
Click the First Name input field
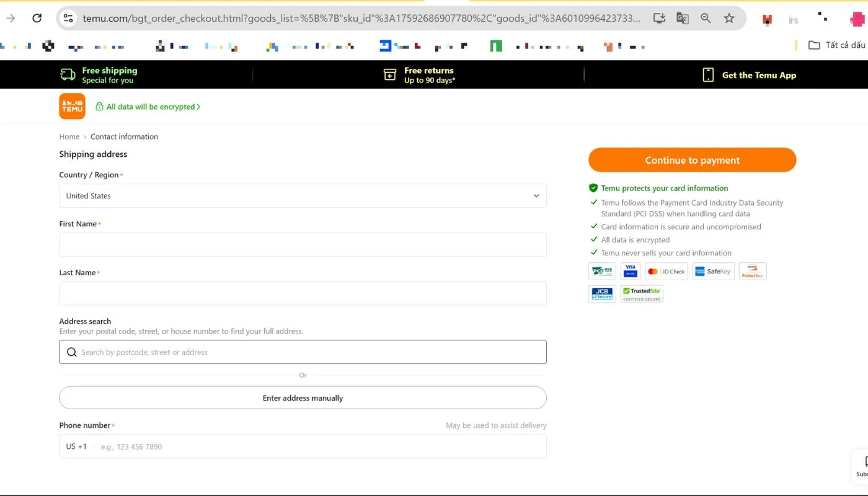click(x=303, y=244)
